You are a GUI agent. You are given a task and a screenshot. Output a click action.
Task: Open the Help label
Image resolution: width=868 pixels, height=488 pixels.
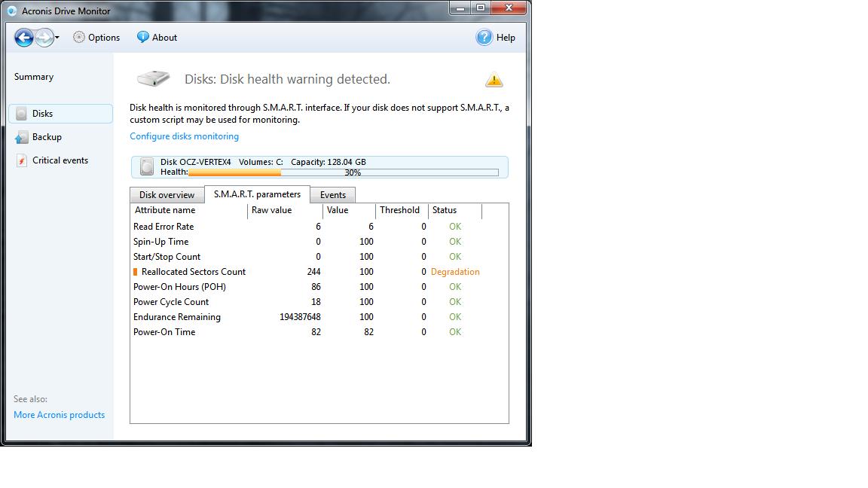coord(506,38)
